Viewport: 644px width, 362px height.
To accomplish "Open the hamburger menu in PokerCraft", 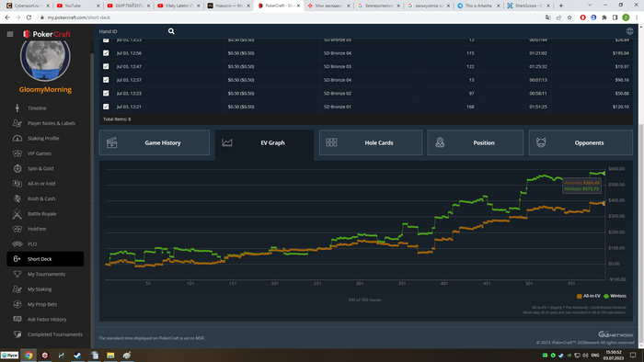I will (10, 34).
